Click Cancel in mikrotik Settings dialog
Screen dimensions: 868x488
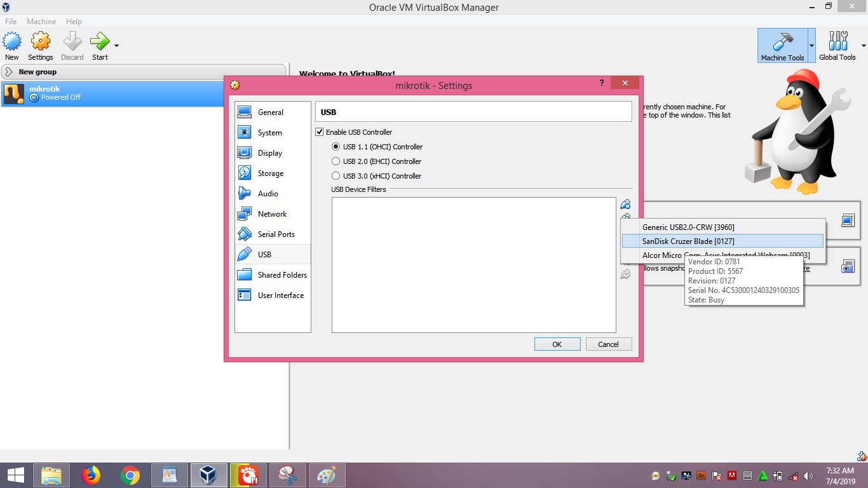click(608, 344)
